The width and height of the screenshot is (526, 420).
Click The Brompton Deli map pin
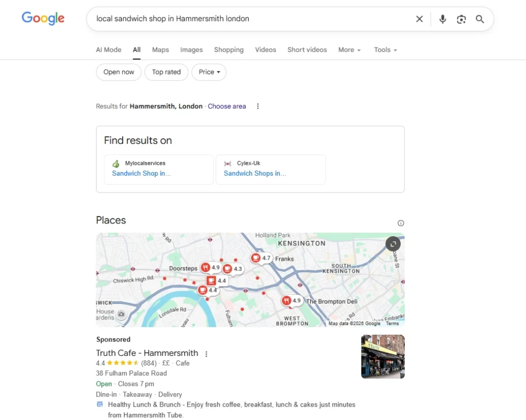(287, 301)
